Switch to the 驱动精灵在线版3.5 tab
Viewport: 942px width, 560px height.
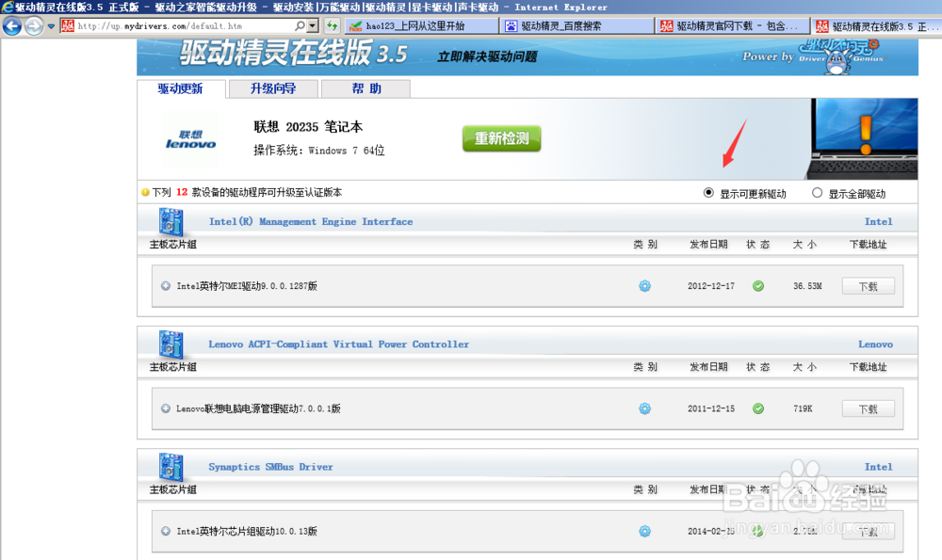(x=876, y=25)
